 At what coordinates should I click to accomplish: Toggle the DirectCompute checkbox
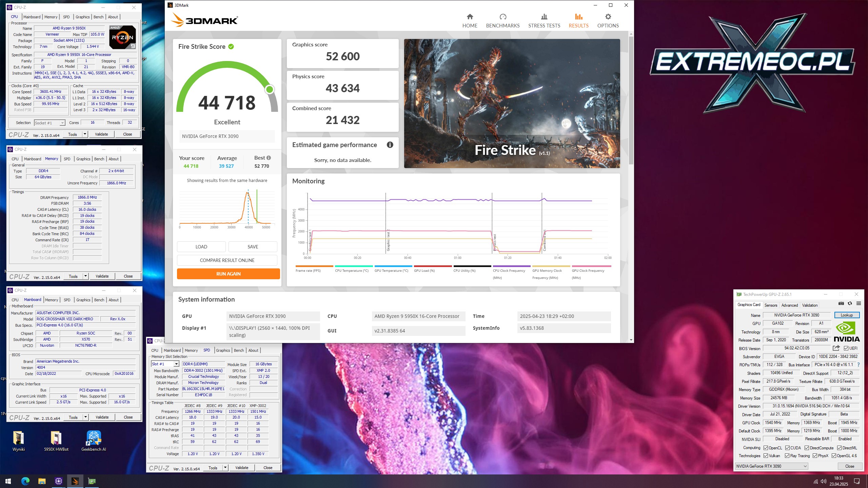pos(807,448)
